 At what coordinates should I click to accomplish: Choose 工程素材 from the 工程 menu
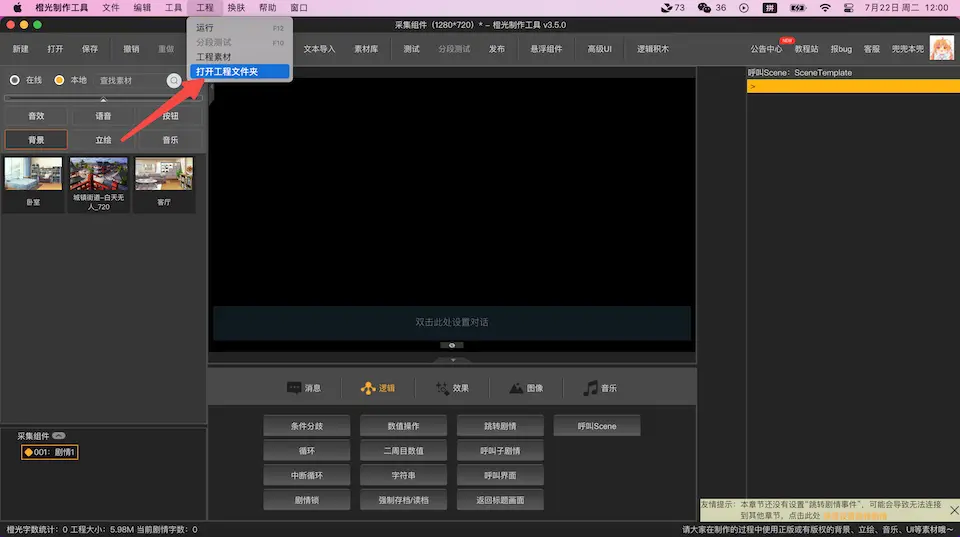239,57
